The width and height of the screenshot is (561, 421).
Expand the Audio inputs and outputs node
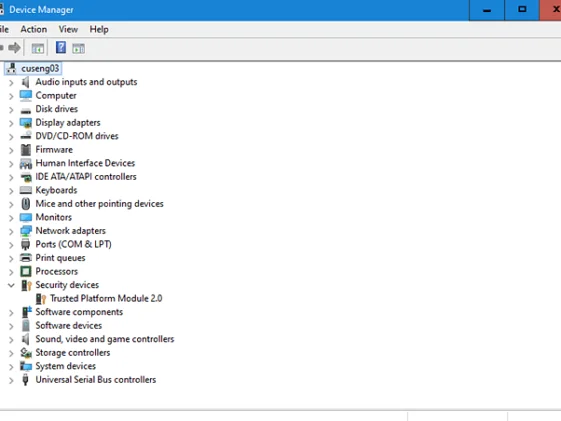click(11, 83)
